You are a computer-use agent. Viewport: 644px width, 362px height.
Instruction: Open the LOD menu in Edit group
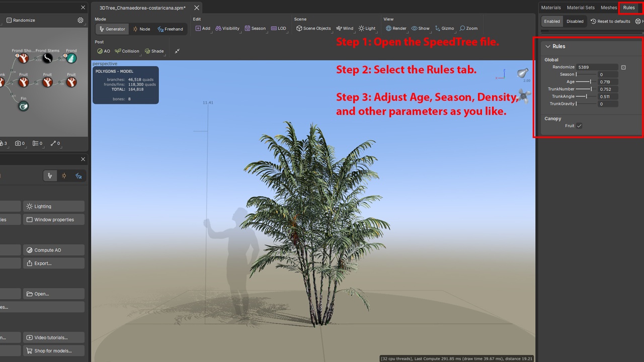(278, 28)
